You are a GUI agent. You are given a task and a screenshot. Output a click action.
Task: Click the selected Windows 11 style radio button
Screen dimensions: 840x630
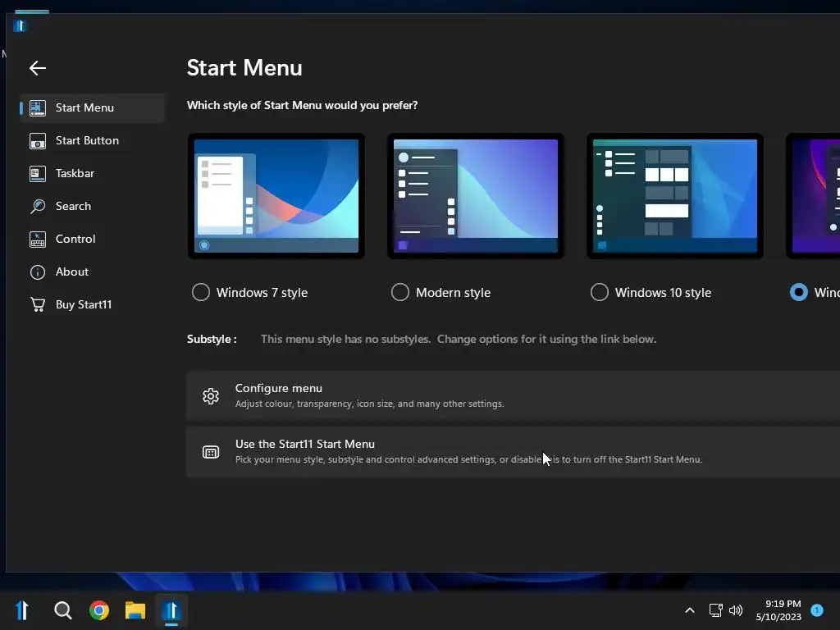pos(799,293)
